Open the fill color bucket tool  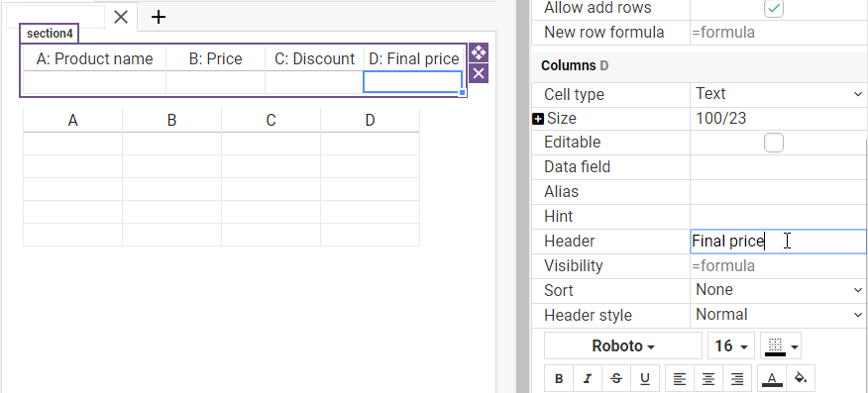801,378
